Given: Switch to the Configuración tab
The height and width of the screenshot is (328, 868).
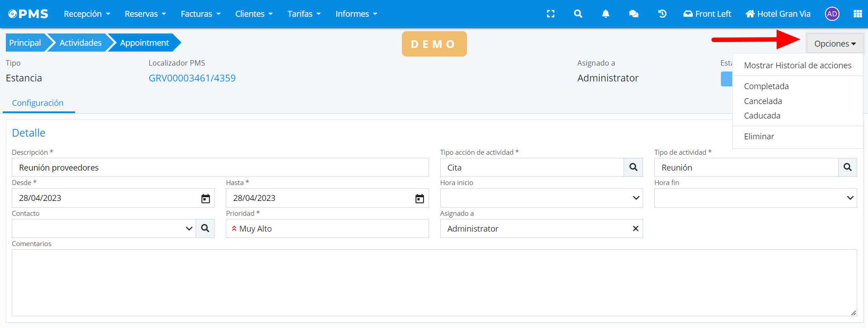Looking at the screenshot, I should [38, 103].
